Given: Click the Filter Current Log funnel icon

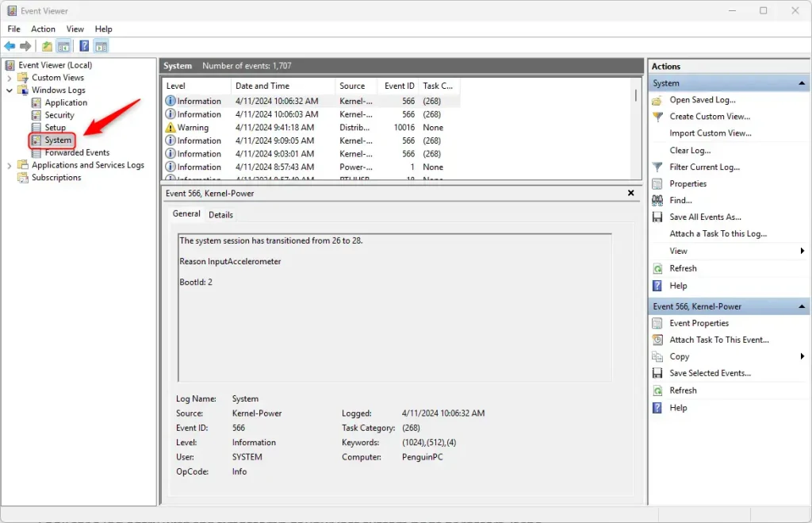Looking at the screenshot, I should click(657, 167).
